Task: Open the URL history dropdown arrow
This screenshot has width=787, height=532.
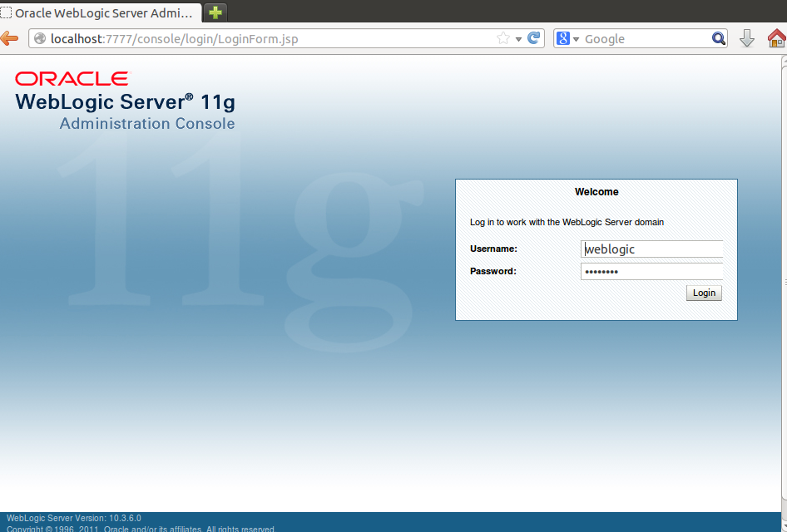Action: pos(518,39)
